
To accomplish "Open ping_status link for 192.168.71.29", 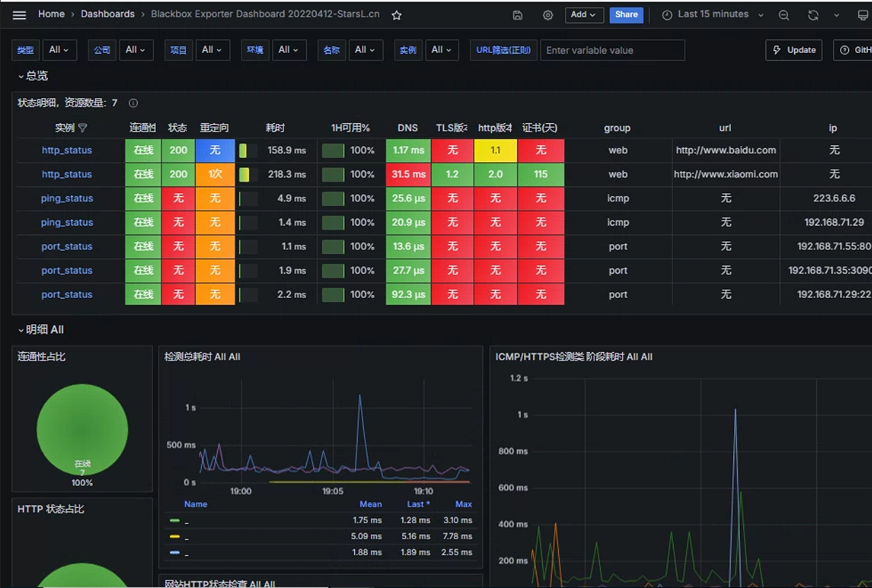I will click(67, 223).
